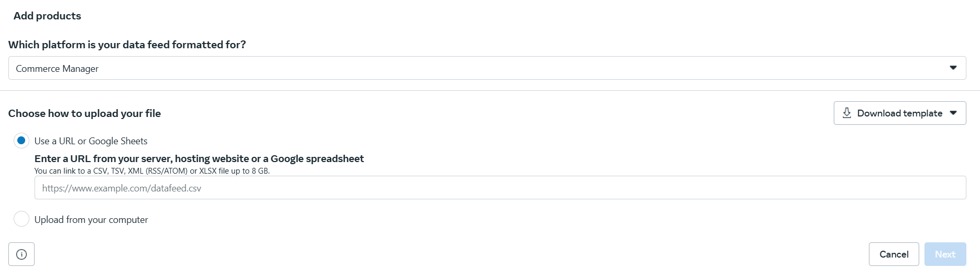Click the download icon in Download template
Screen dimensions: 980x278
point(846,113)
